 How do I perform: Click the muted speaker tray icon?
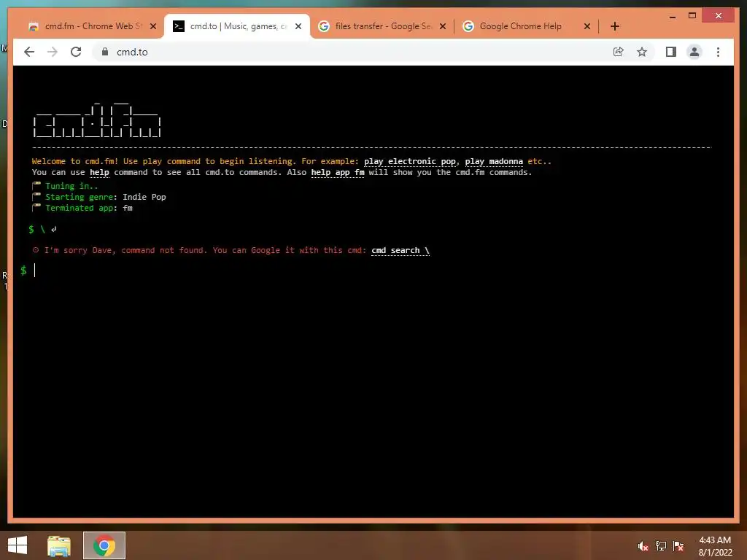pos(643,546)
